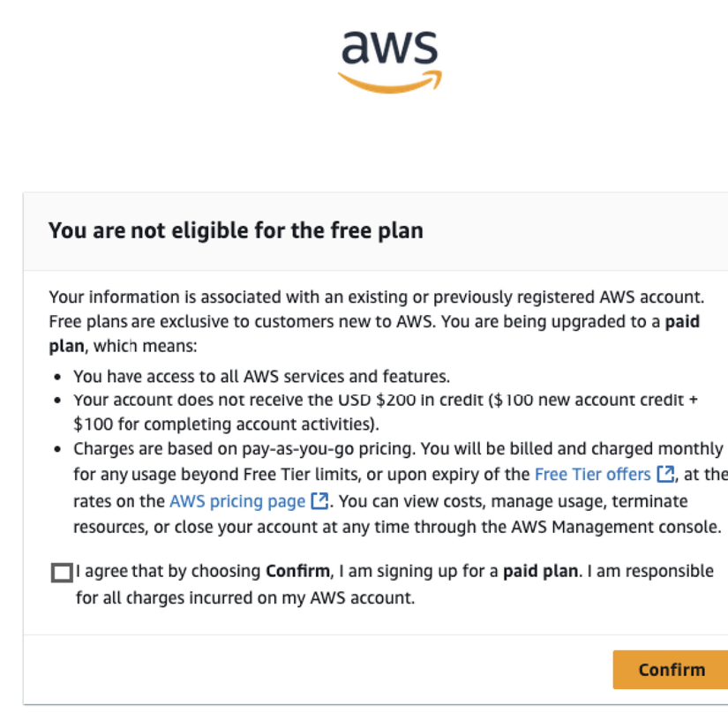Screen dimensions: 728x713
Task: Click the 'I agree that by choosing' label text
Action: tap(168, 571)
